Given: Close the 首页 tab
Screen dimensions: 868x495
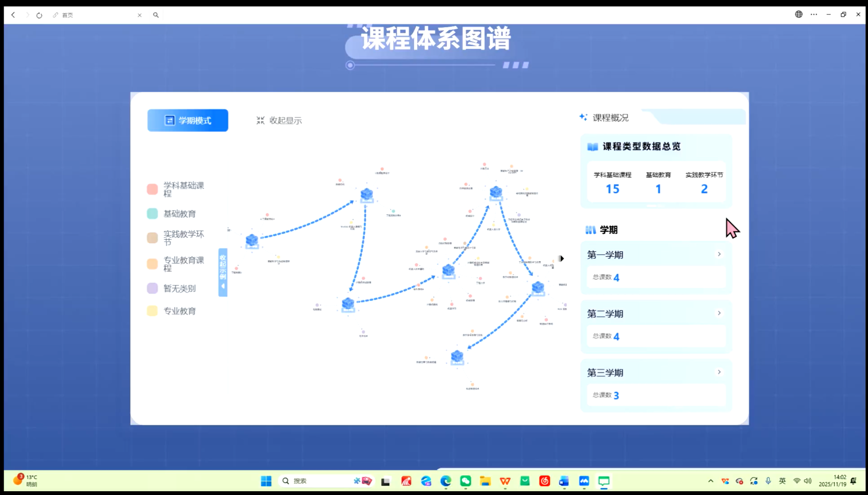Looking at the screenshot, I should coord(139,15).
